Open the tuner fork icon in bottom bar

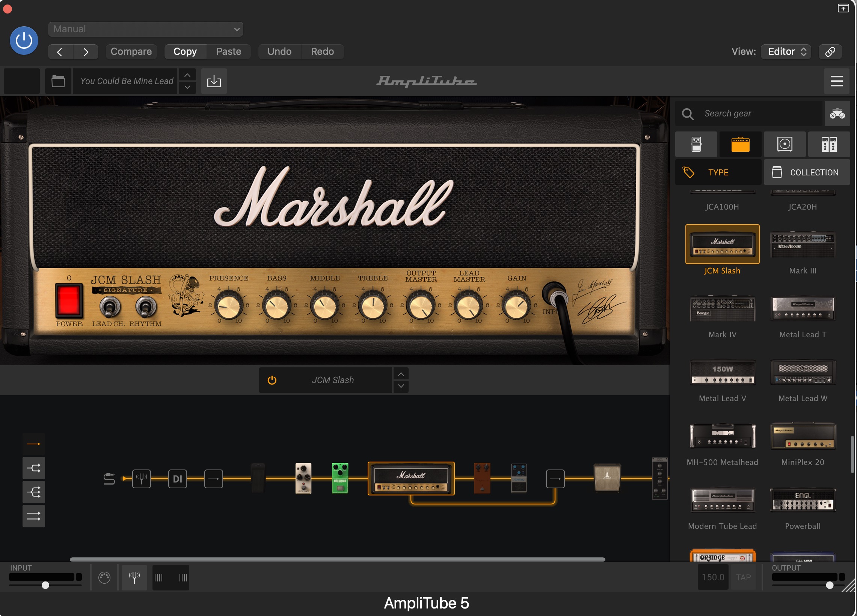click(x=134, y=577)
